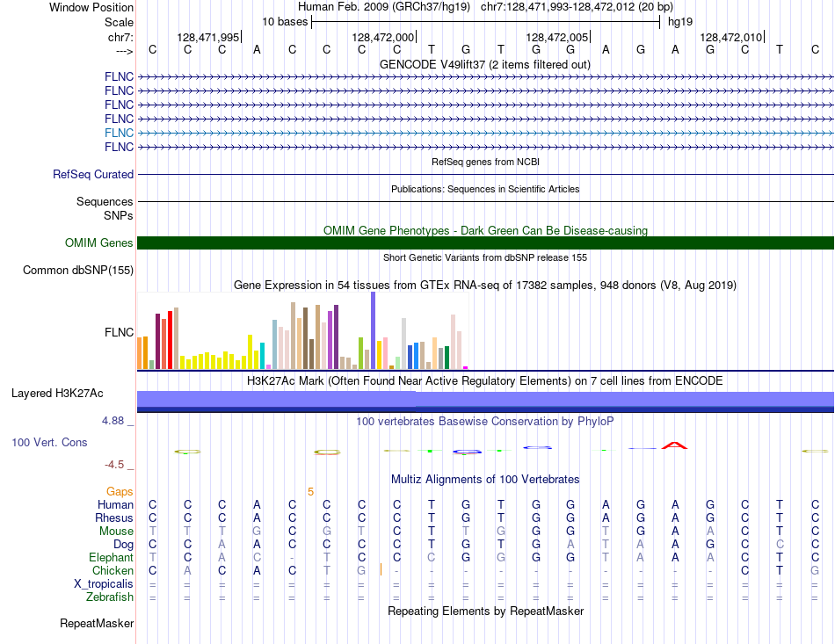Click the 128,472,005 coordinate on ruler
Image resolution: width=835 pixels, height=644 pixels.
click(x=557, y=37)
